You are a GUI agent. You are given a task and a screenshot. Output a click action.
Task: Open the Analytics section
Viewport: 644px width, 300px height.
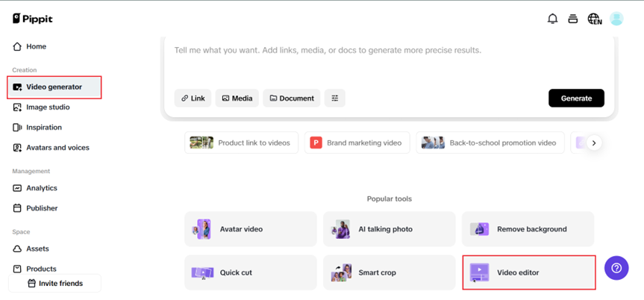[41, 188]
